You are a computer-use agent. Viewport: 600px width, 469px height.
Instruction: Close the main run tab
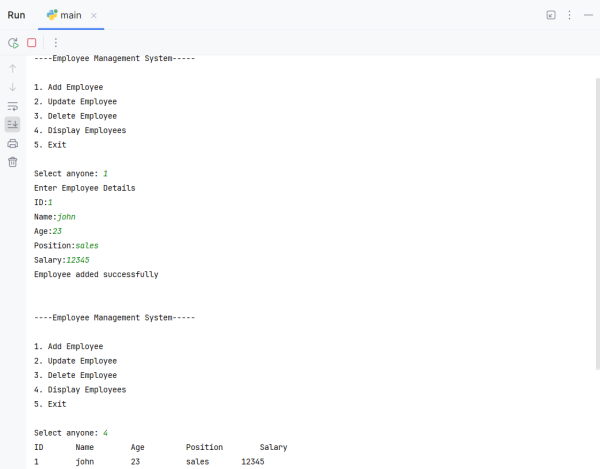(x=94, y=16)
